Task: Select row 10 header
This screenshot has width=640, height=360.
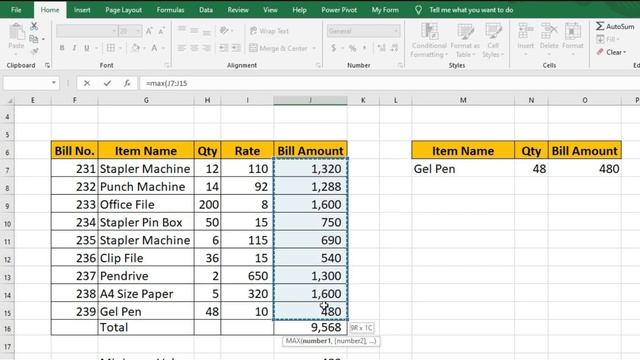Action: point(7,223)
